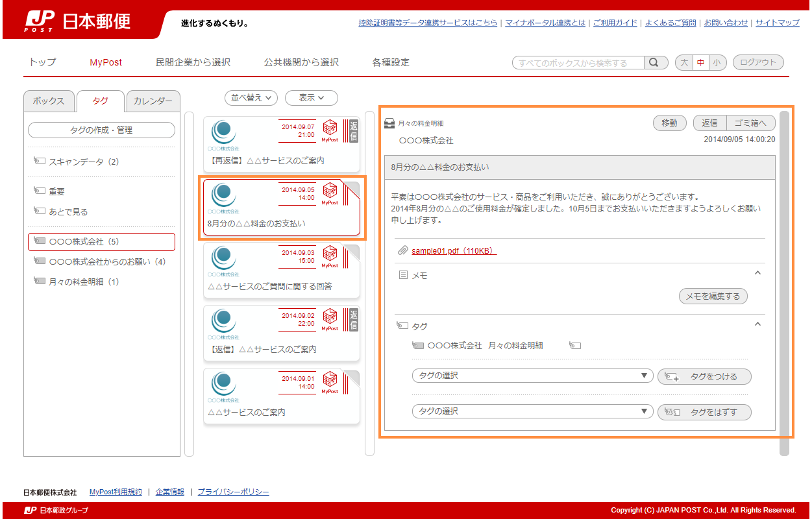This screenshot has height=519, width=812.
Task: Collapse the タグ section chevron
Action: click(x=757, y=324)
